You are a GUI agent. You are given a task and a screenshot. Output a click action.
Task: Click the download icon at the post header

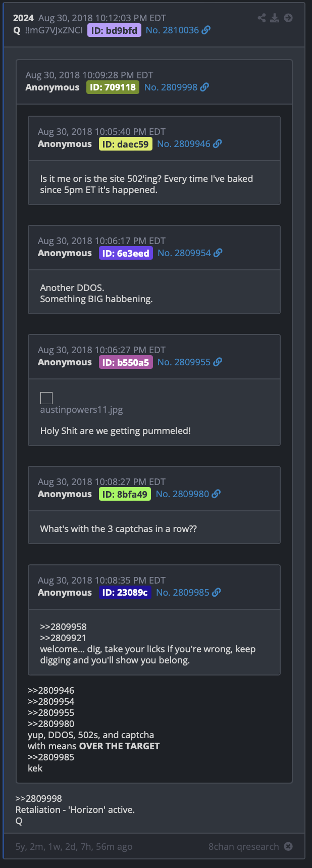pos(275,18)
